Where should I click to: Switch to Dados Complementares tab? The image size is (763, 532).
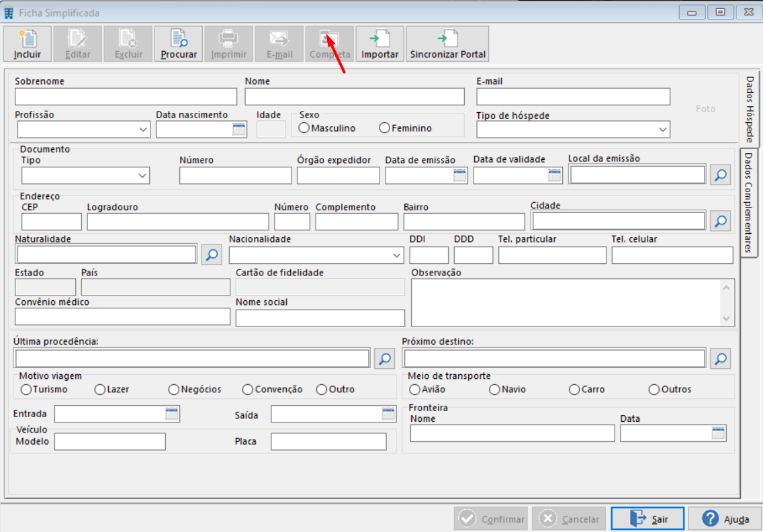click(748, 202)
